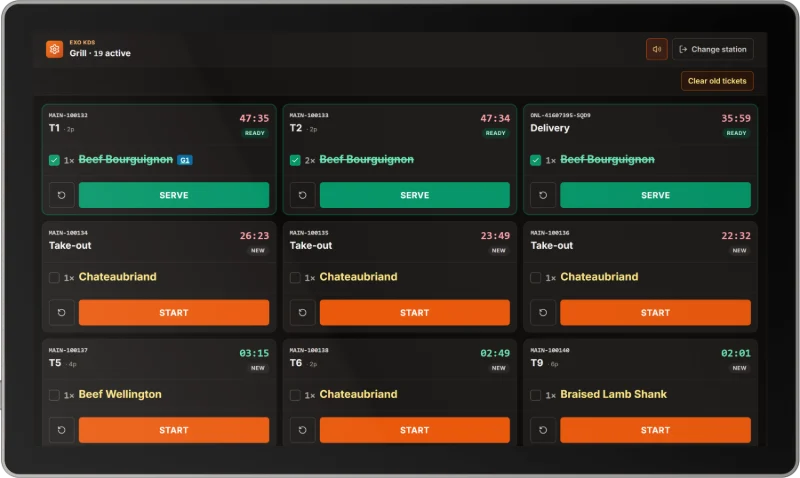Click START on MAIN-100136 Take-out ticket
This screenshot has width=800, height=478.
656,313
